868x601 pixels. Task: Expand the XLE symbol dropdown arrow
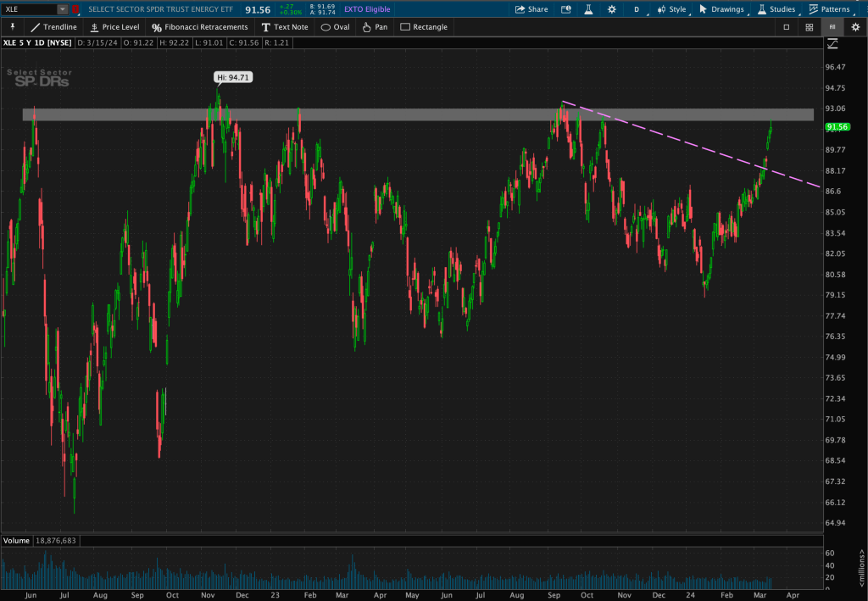[62, 9]
